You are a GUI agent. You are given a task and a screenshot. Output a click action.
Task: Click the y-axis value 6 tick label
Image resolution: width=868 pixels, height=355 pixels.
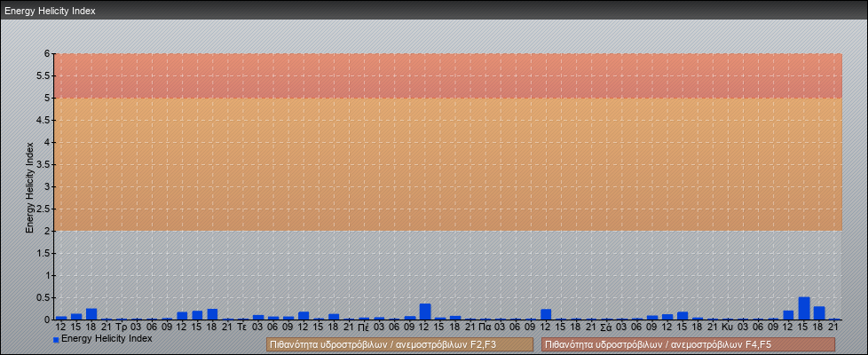coord(48,53)
